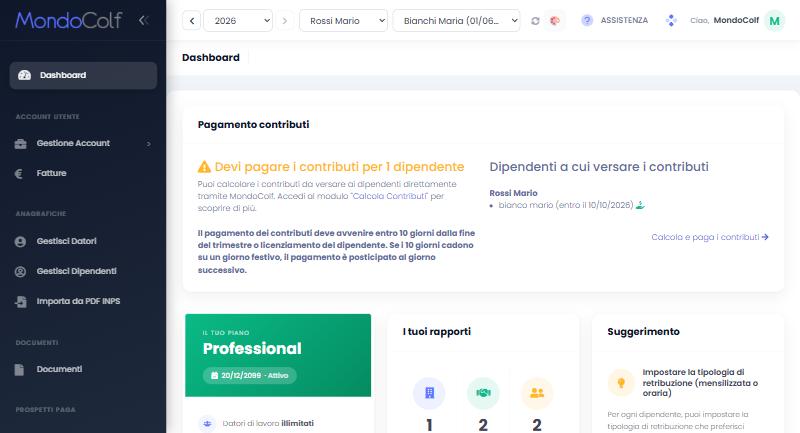
Task: Click the Suggerimento heading
Action: click(643, 332)
